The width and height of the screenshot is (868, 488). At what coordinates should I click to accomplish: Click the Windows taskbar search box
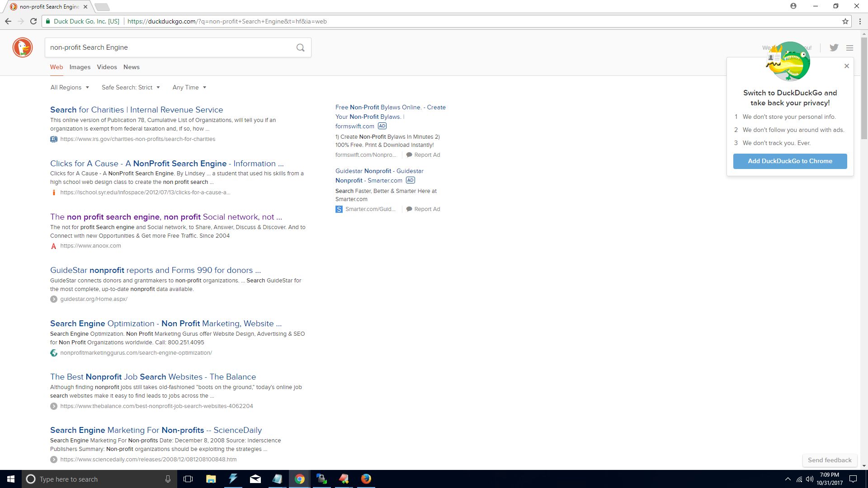pos(99,479)
